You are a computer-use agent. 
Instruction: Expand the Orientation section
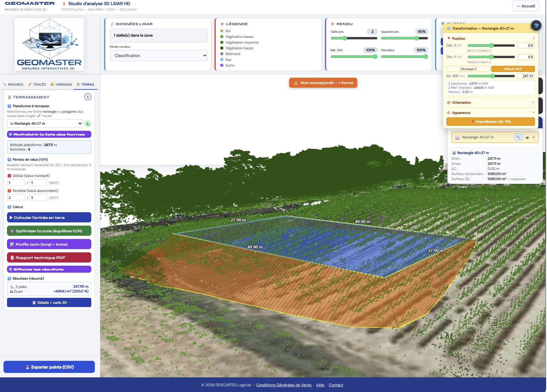(x=490, y=102)
